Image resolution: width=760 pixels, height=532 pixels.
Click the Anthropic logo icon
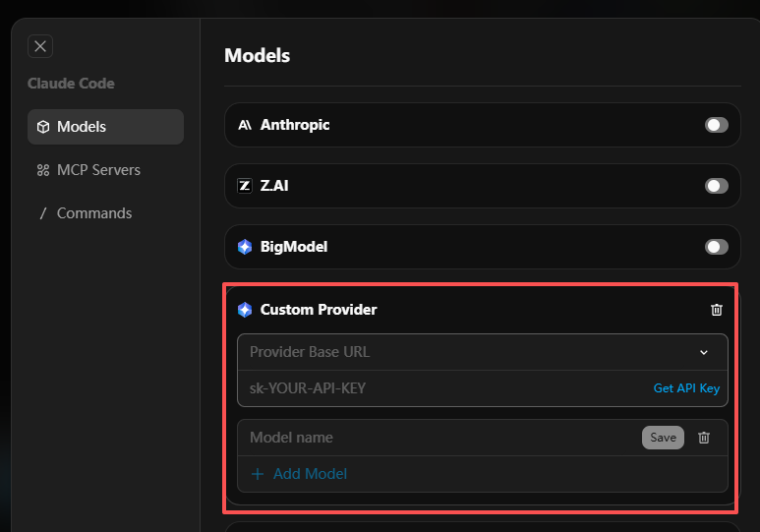click(x=245, y=125)
